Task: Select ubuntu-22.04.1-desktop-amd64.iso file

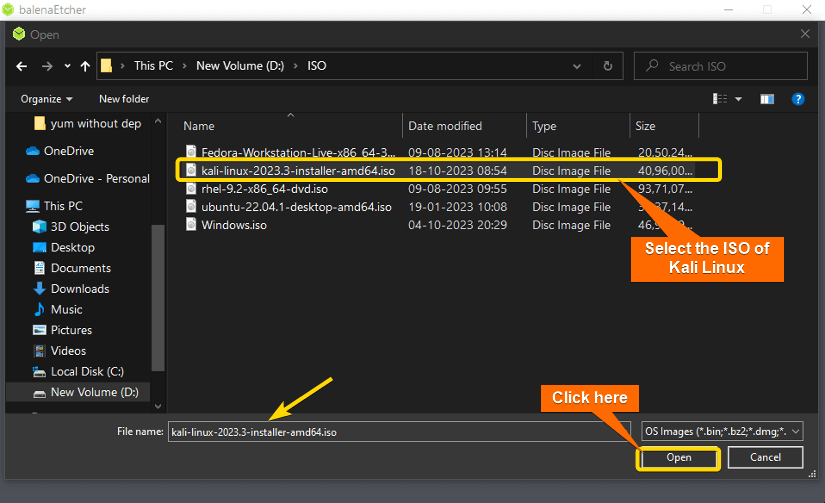Action: pos(296,207)
